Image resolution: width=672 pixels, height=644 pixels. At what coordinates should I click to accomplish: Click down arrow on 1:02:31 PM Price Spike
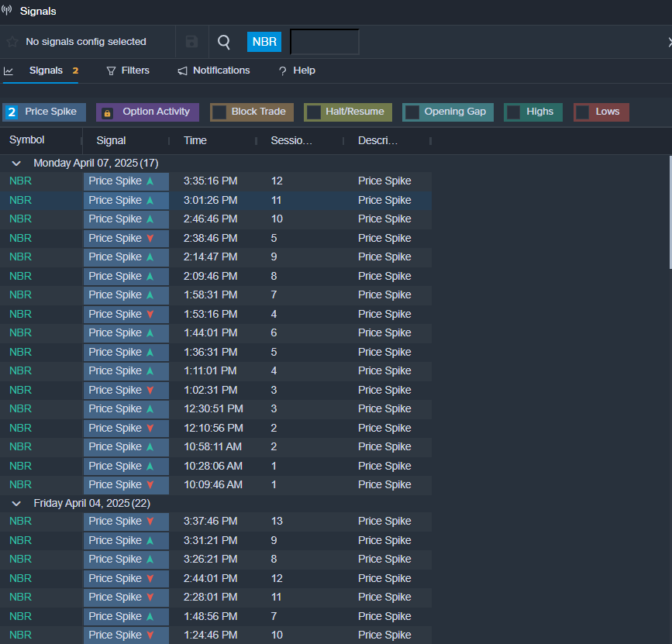[x=150, y=391]
